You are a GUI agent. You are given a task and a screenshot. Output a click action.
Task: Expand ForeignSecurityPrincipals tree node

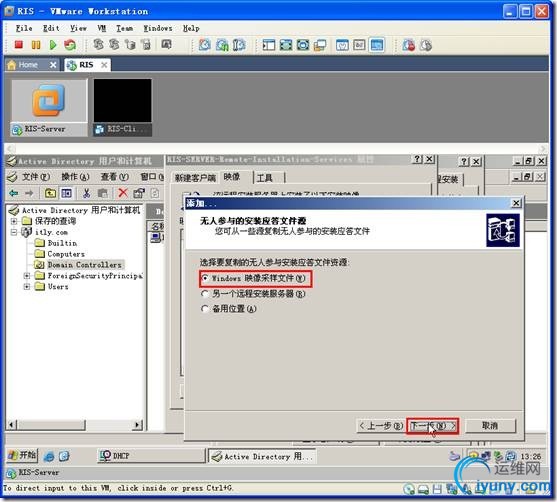tap(27, 276)
